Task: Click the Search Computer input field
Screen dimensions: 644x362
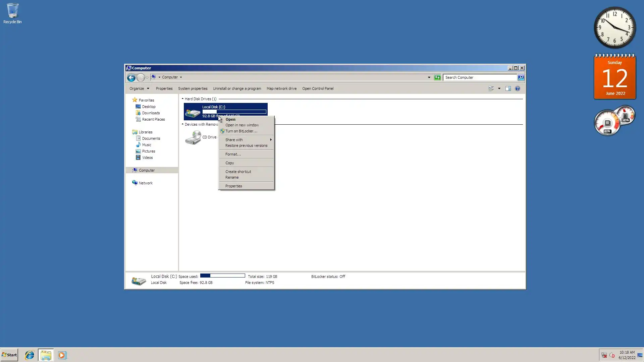Action: [x=479, y=77]
